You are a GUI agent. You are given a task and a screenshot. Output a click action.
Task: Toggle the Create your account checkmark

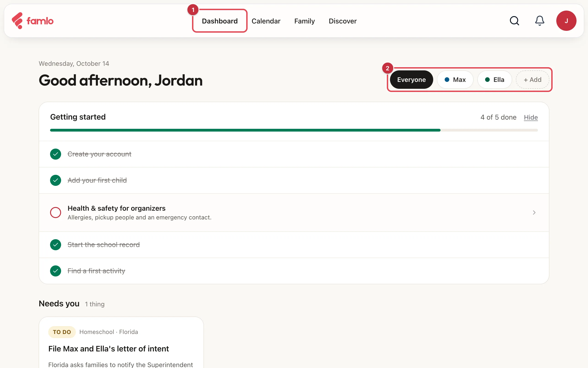[x=55, y=154]
